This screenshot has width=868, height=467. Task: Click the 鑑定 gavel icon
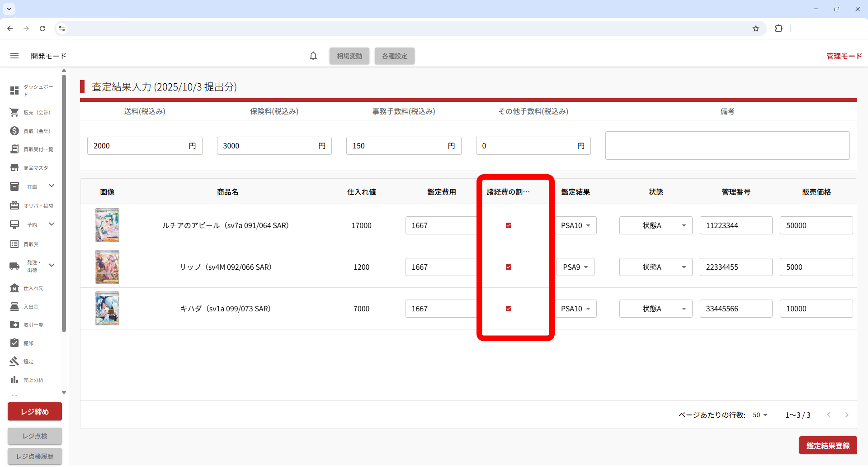coord(14,361)
